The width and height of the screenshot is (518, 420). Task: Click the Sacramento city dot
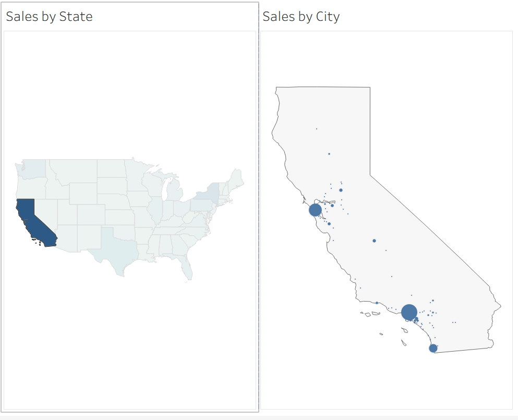[x=341, y=190]
